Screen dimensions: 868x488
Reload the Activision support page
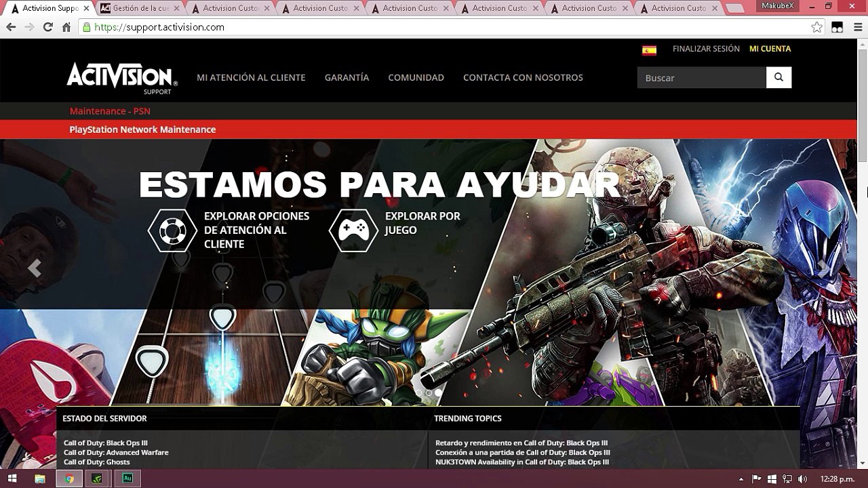47,27
